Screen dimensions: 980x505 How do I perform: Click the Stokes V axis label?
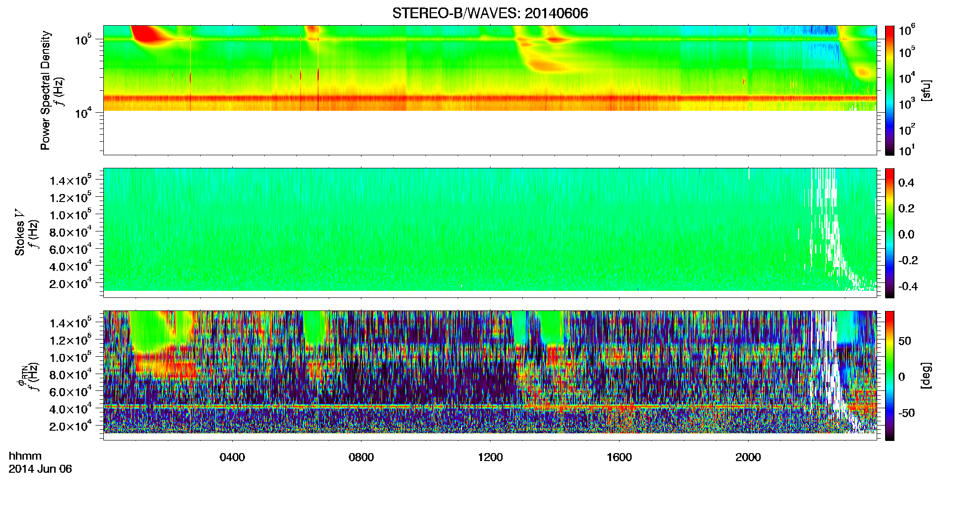20,232
